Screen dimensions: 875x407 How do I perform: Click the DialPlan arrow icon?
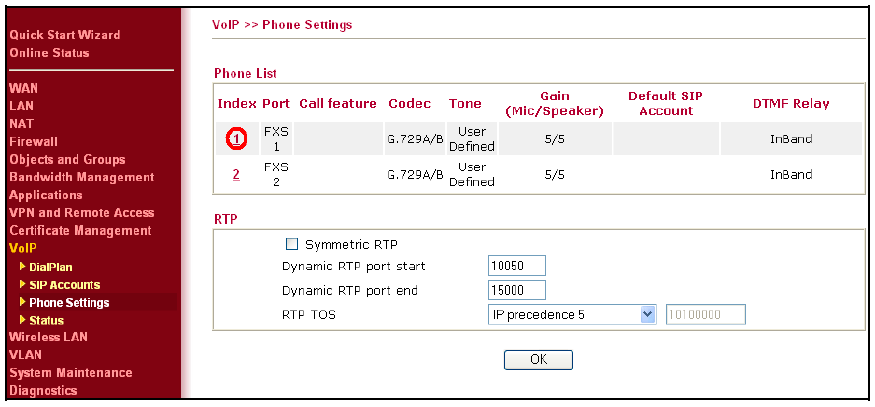23,266
